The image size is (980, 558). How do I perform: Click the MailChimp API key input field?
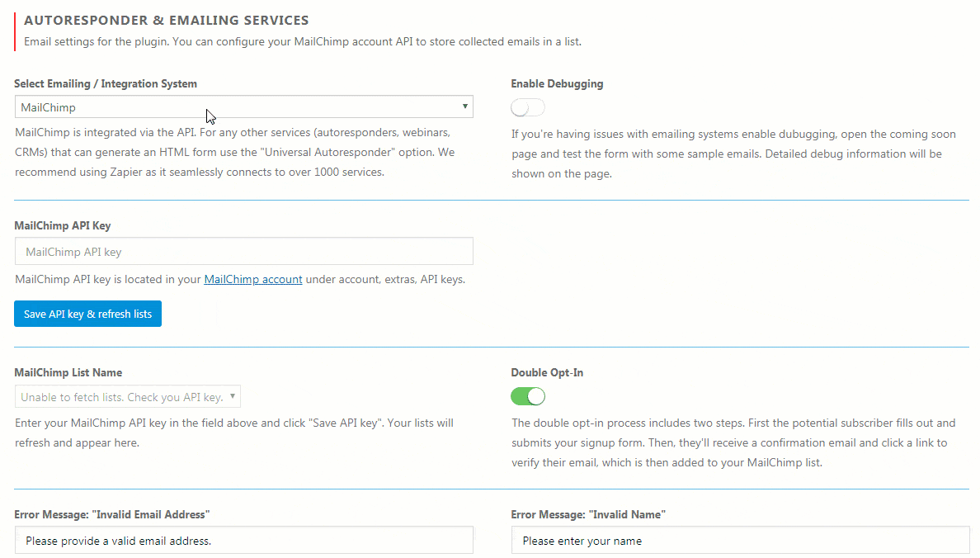[x=243, y=252]
